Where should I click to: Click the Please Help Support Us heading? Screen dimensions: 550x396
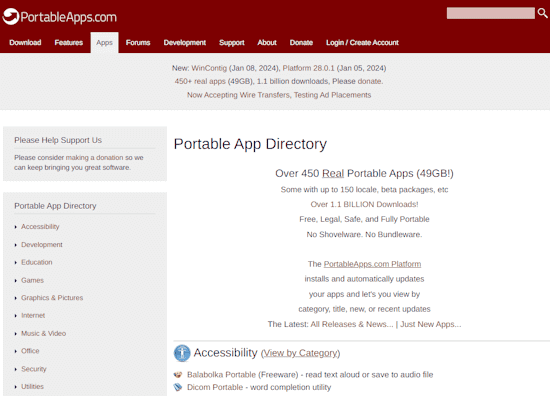tap(58, 140)
